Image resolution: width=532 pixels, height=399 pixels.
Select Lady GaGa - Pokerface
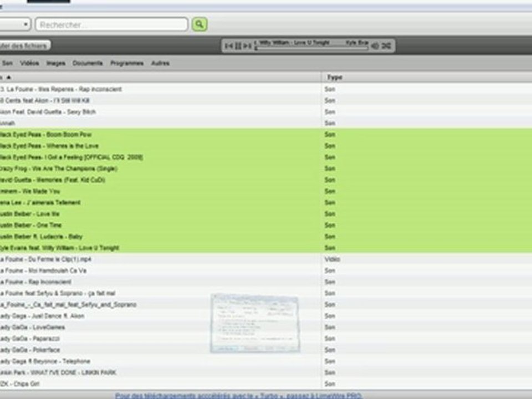click(266, 350)
